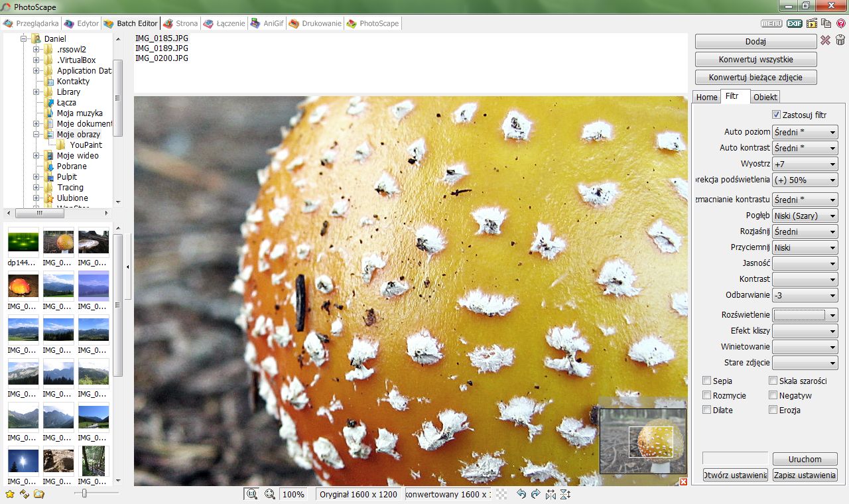Close the navigator preview with red X
849x504 pixels.
coord(684,481)
